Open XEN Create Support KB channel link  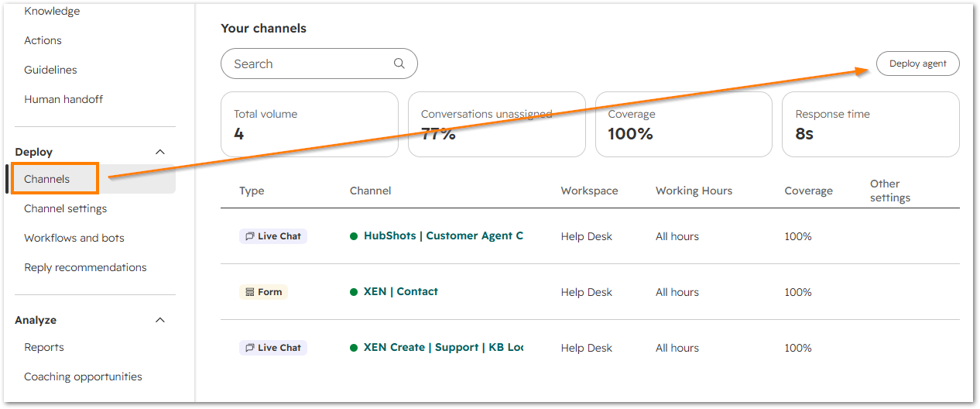(444, 347)
